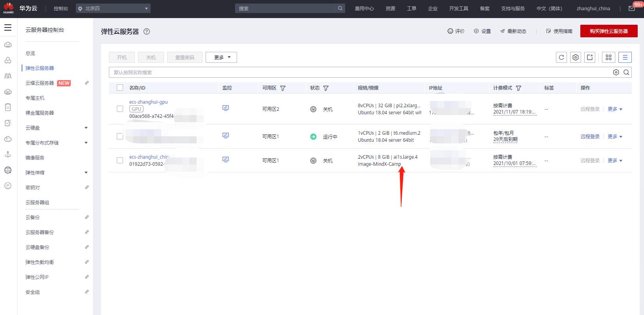Click the link icon next to 云耀云服务器
The width and height of the screenshot is (644, 315).
[x=87, y=83]
